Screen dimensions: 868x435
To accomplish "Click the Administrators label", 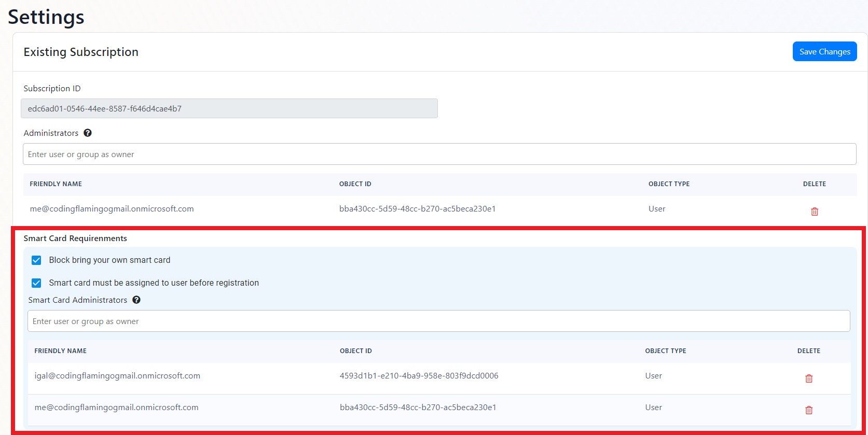I will point(51,133).
